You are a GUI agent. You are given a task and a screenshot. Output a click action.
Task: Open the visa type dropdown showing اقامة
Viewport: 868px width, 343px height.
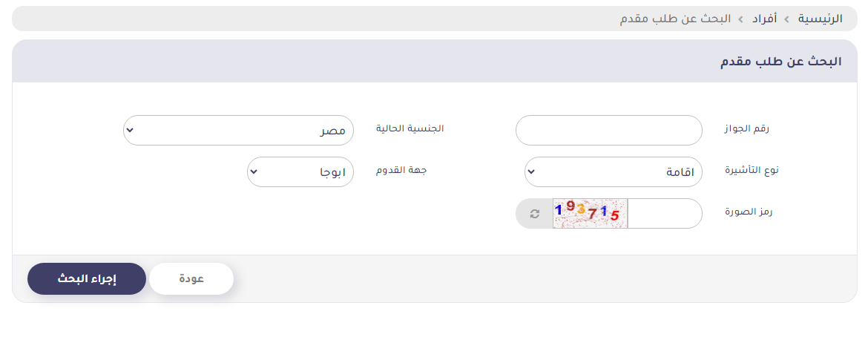[x=614, y=171]
